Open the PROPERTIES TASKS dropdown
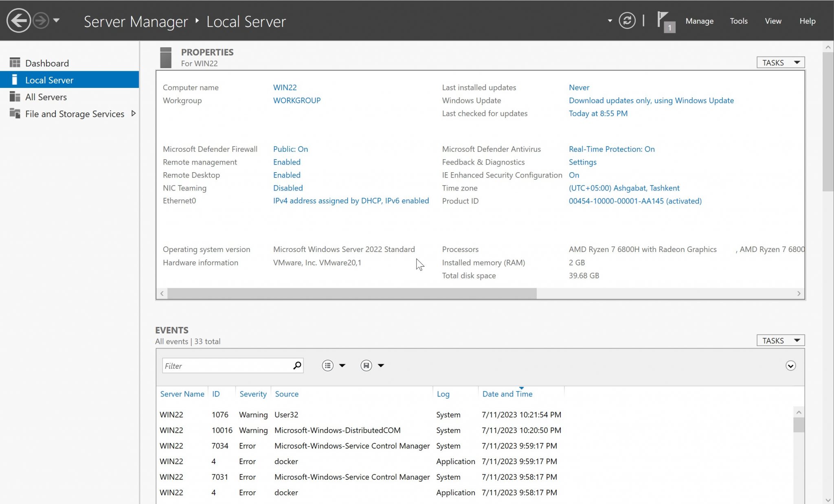The image size is (834, 504). [780, 62]
